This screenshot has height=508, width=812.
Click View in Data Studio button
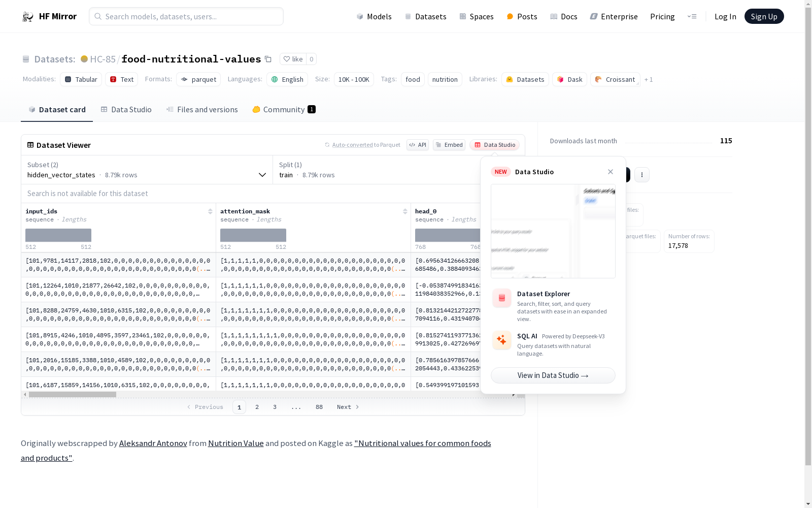pyautogui.click(x=553, y=375)
